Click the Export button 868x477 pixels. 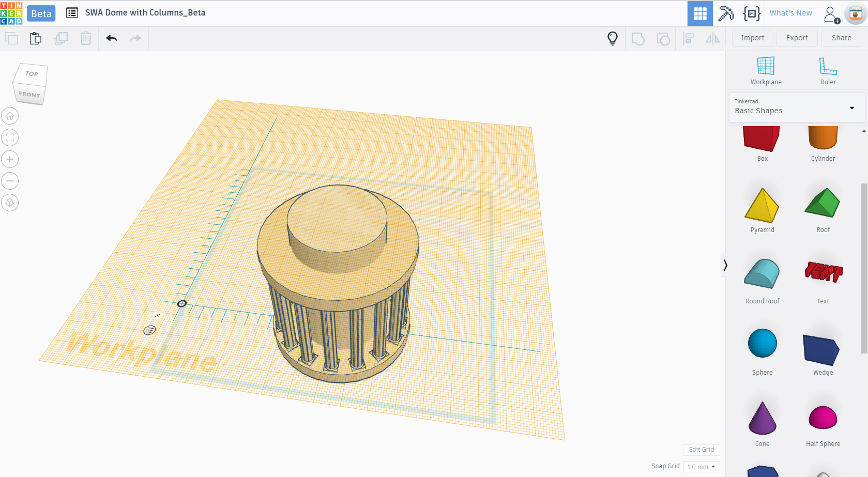[797, 38]
